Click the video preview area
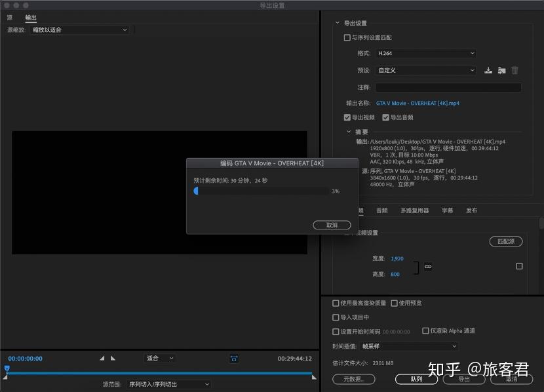This screenshot has height=392, width=544. coord(159,193)
